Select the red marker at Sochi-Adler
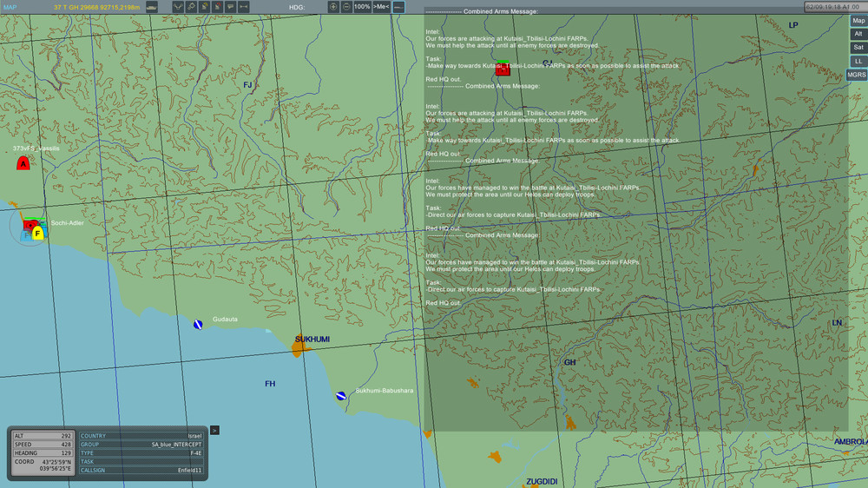Viewport: 868px width, 488px height. pos(30,225)
